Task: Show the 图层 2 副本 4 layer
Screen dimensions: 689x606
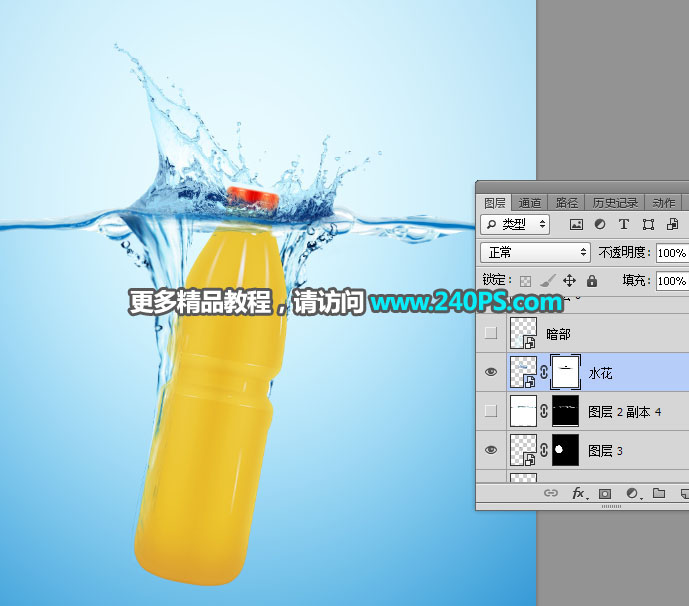Action: tap(491, 411)
